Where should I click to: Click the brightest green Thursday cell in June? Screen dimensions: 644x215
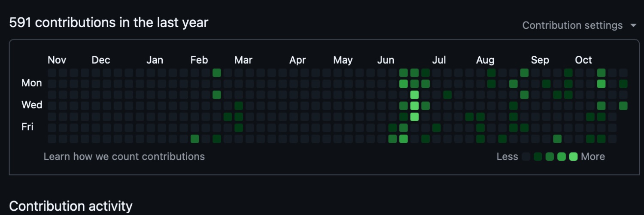[414, 117]
